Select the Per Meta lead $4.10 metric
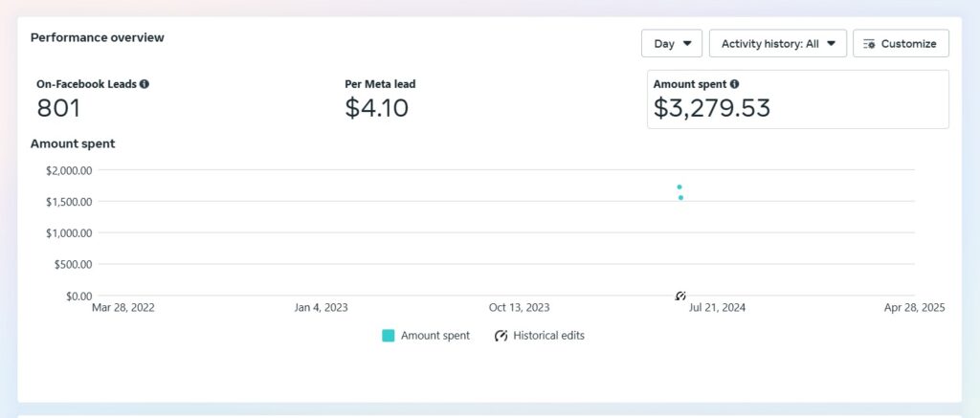The image size is (980, 418). 380,99
